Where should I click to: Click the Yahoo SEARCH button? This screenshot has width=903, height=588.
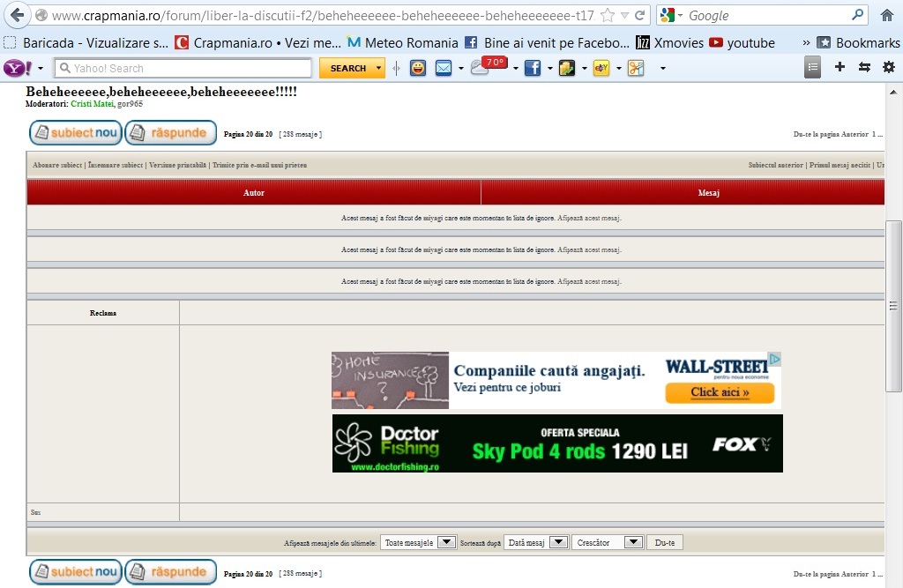347,68
